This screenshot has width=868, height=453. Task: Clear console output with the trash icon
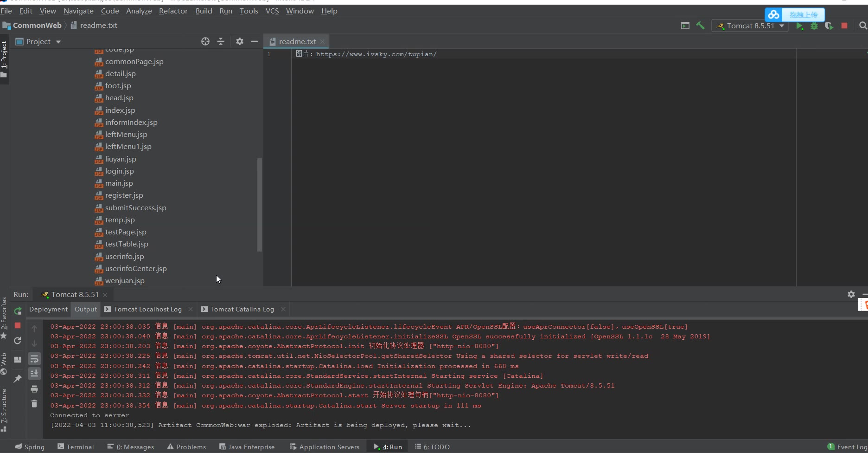pos(34,404)
